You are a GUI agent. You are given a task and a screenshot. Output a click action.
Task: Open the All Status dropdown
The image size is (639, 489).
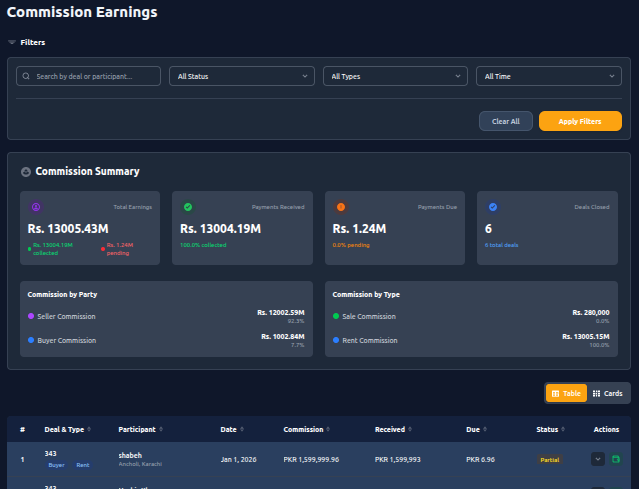coord(242,76)
